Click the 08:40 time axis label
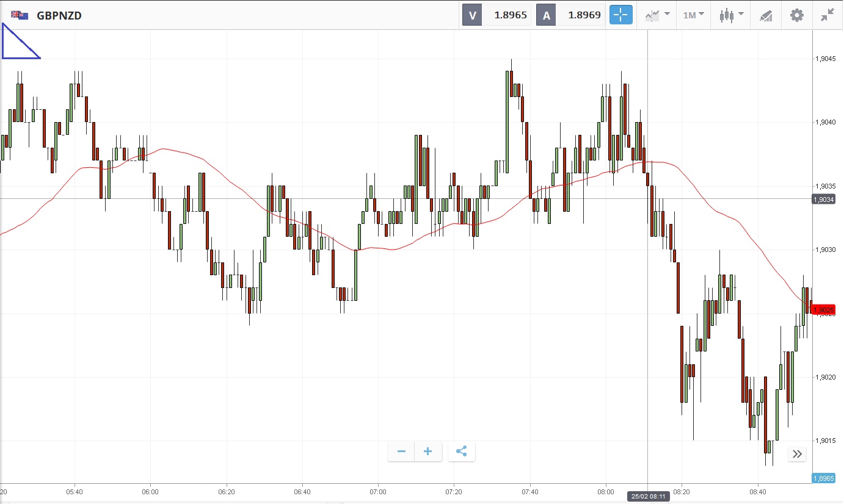The height and width of the screenshot is (504, 844). click(x=758, y=491)
